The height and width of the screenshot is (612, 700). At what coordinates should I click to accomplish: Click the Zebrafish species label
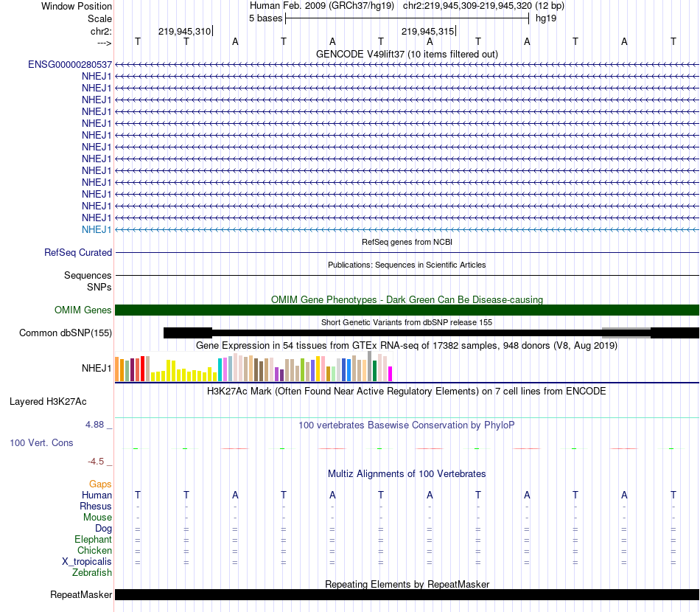(x=92, y=573)
